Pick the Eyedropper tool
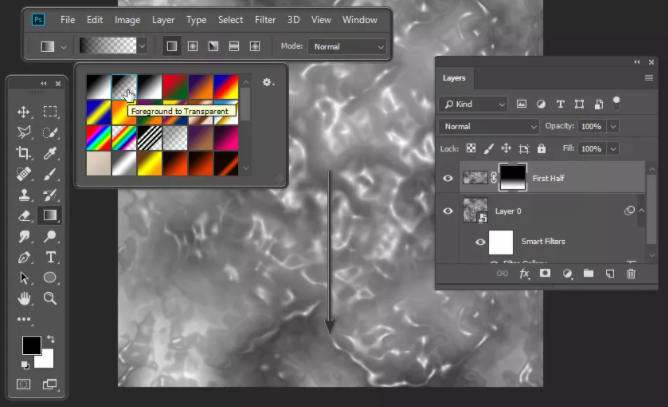This screenshot has height=407, width=668. [50, 153]
